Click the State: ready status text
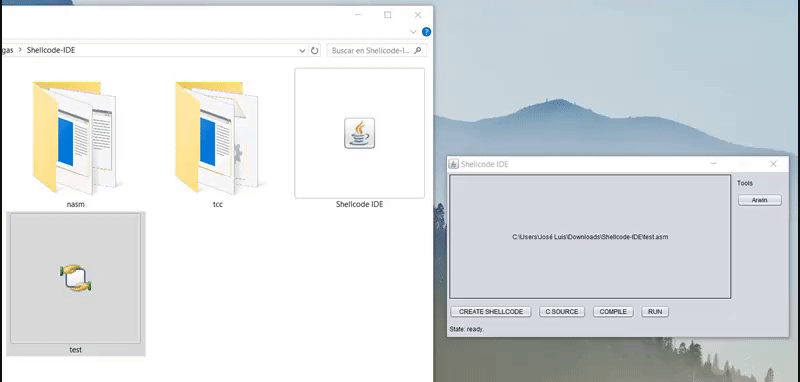This screenshot has width=800, height=382. tap(466, 329)
